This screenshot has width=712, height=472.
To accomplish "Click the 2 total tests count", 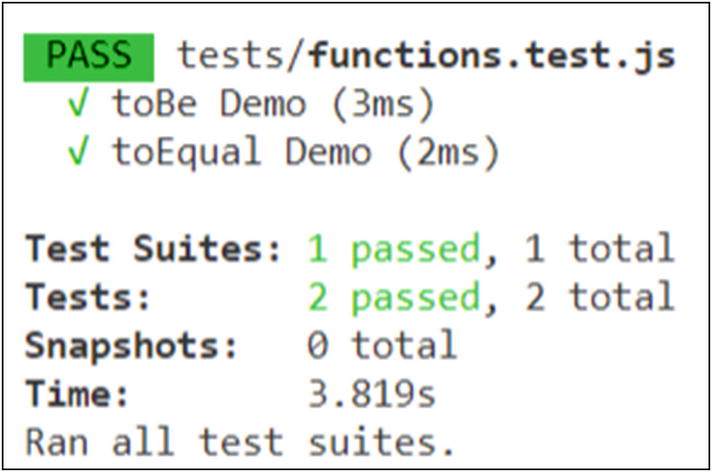I will 599,297.
